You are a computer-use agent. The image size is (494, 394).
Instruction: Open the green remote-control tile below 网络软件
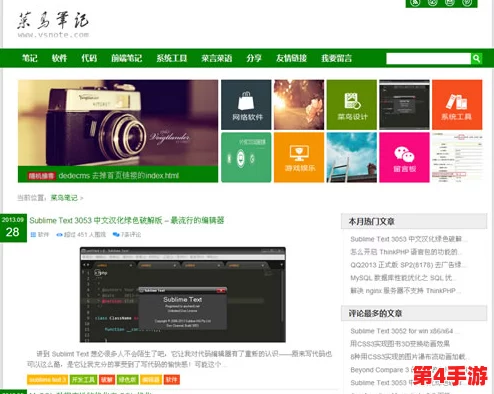coord(246,157)
